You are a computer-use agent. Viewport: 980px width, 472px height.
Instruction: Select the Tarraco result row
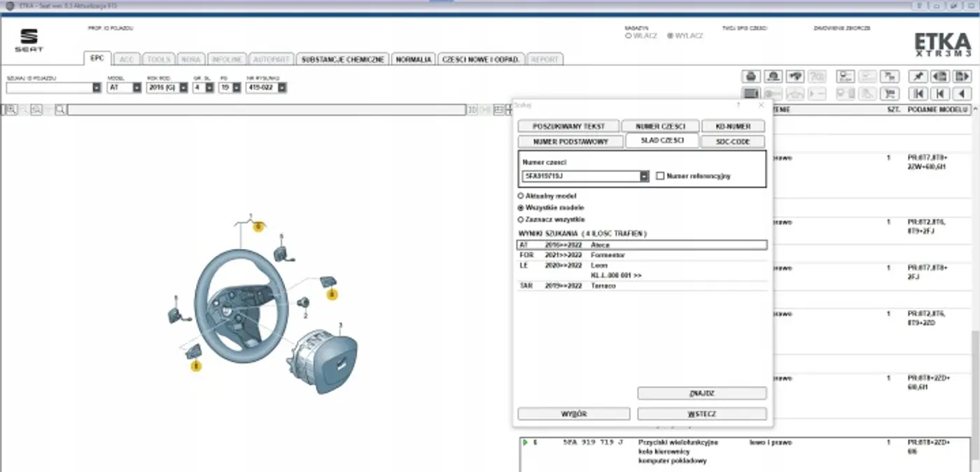pos(642,286)
